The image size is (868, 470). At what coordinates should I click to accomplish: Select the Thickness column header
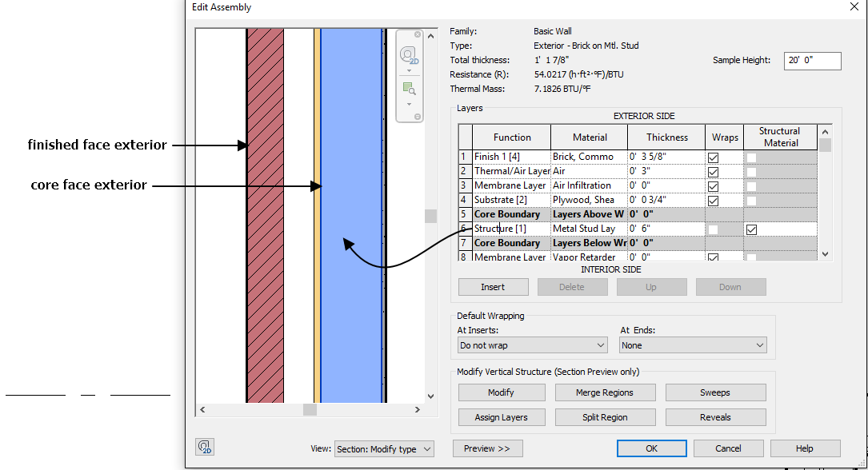pyautogui.click(x=667, y=137)
